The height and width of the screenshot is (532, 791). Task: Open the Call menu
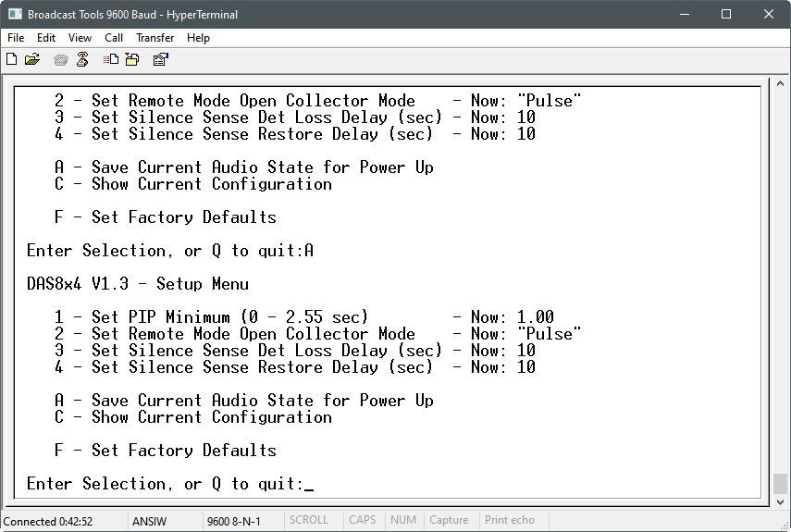(114, 38)
